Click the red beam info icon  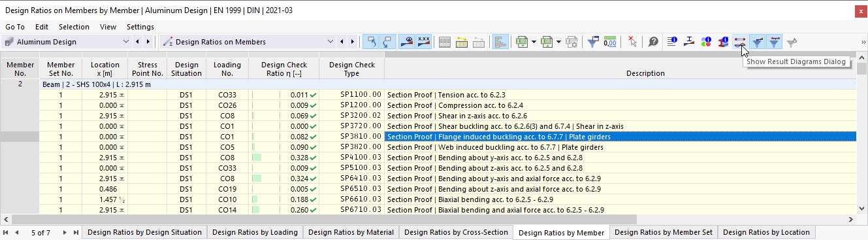pyautogui.click(x=723, y=42)
